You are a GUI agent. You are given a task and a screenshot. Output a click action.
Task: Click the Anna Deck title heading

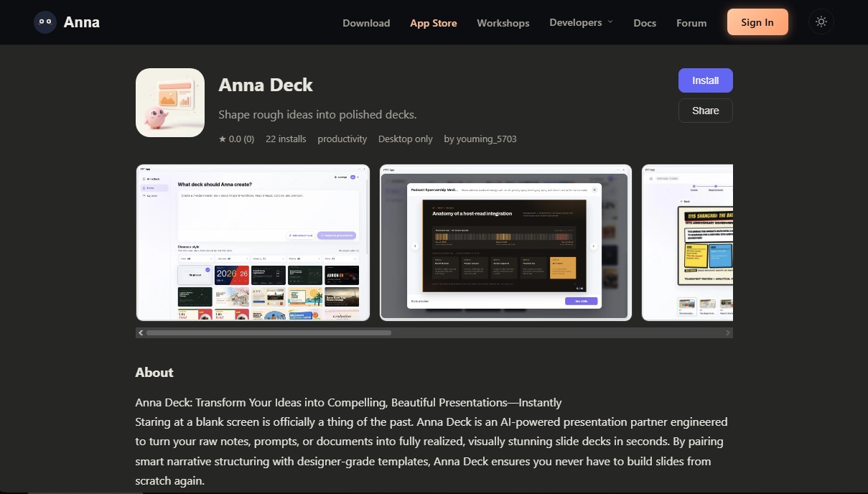pos(266,85)
